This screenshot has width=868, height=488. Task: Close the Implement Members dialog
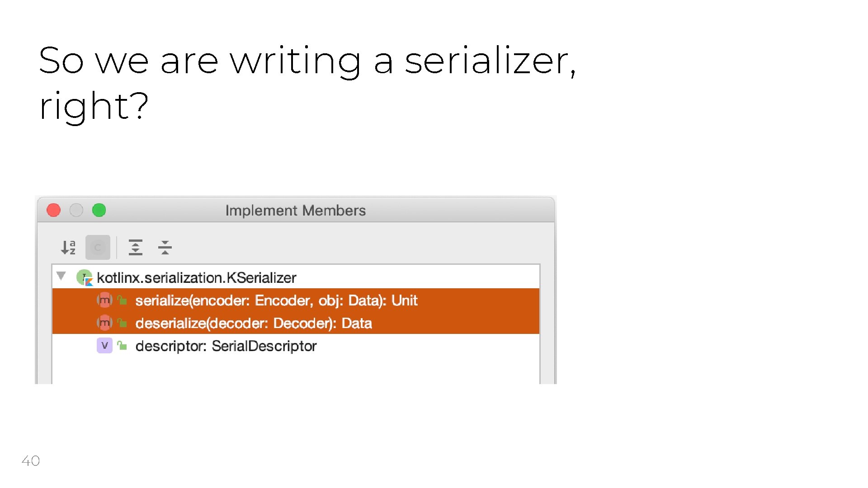54,210
